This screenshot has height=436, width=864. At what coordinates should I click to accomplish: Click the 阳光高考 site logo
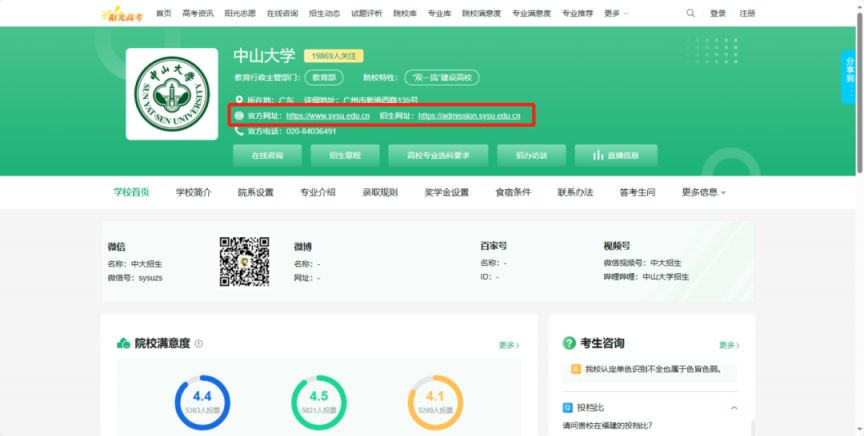tap(121, 13)
